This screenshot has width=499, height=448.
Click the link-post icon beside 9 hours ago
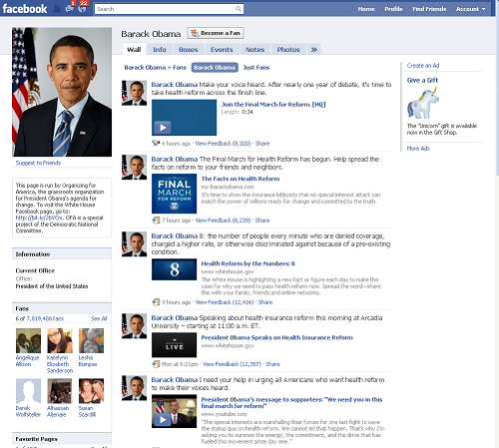(156, 302)
